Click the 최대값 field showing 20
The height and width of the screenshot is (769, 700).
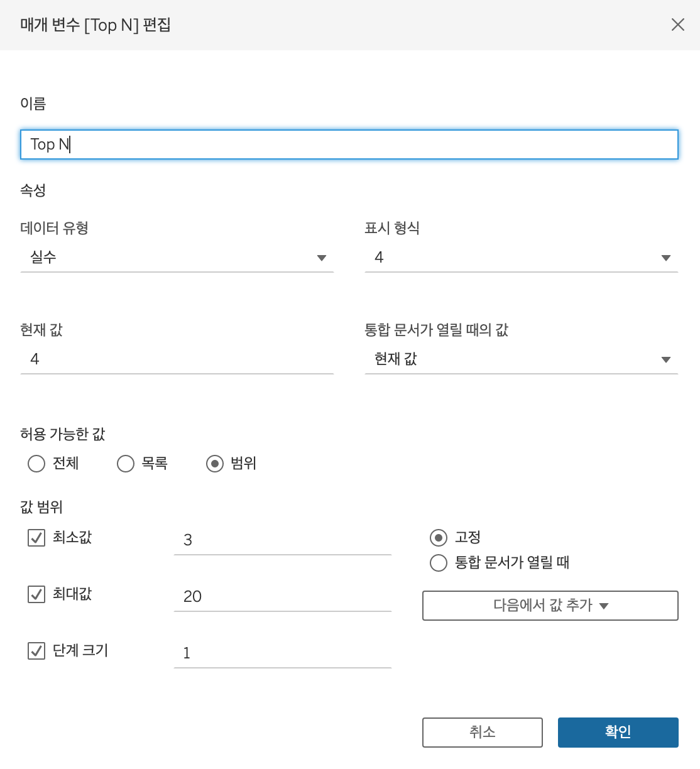click(x=283, y=597)
